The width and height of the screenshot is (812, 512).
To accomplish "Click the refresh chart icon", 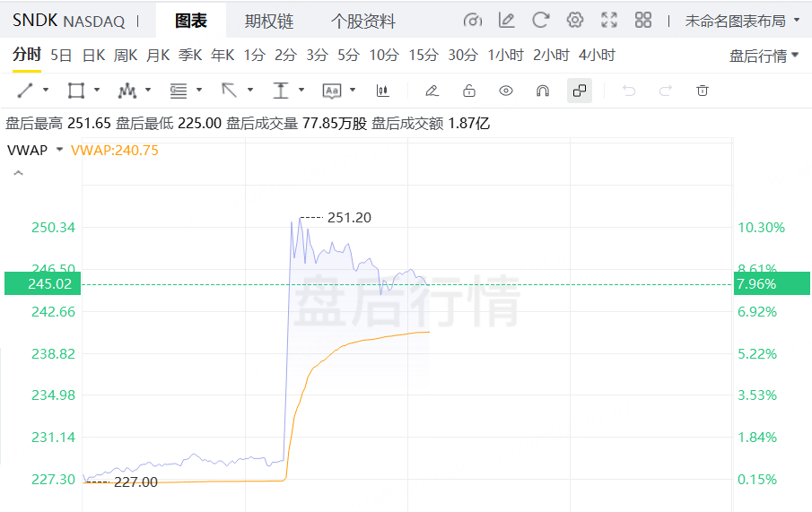I will click(540, 20).
